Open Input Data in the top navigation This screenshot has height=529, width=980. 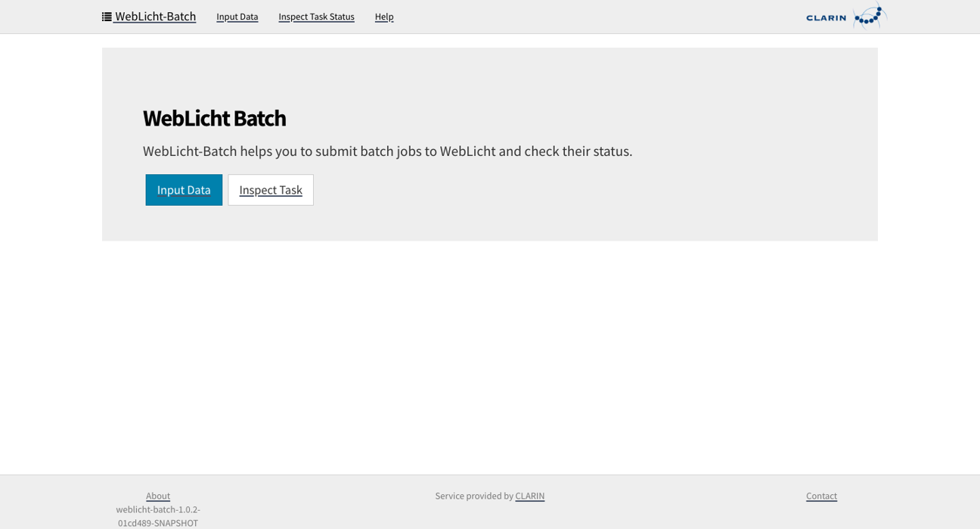click(x=237, y=17)
